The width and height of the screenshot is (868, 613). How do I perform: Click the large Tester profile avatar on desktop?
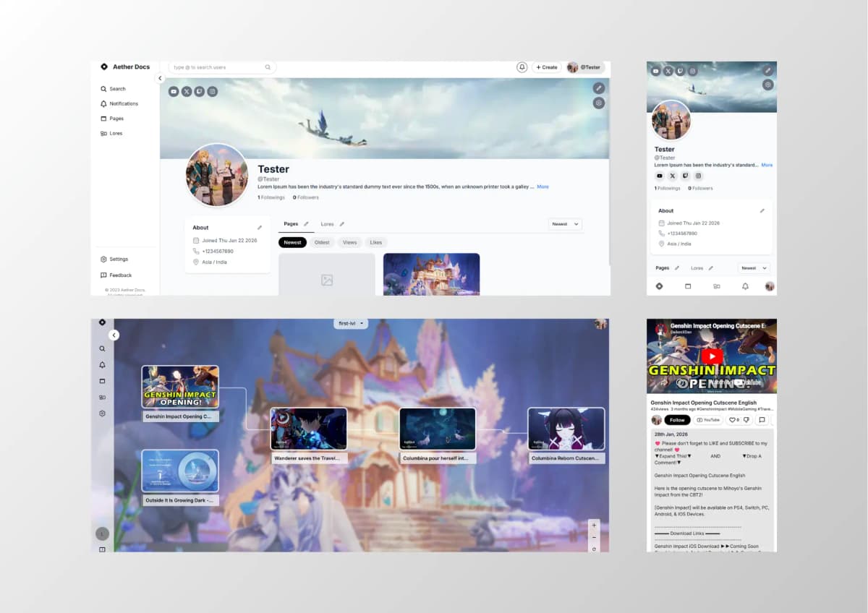click(x=217, y=175)
